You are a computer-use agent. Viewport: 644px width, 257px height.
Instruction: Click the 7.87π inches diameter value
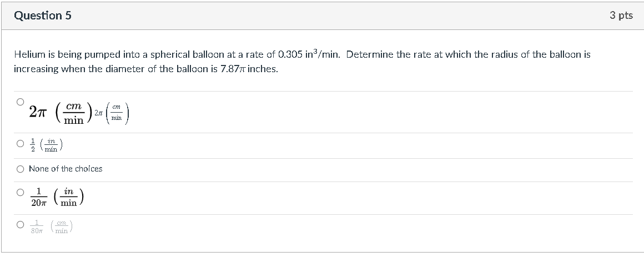click(x=249, y=69)
